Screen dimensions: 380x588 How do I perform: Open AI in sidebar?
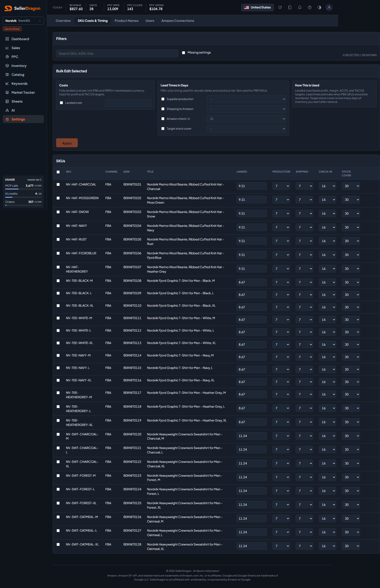pos(23,110)
